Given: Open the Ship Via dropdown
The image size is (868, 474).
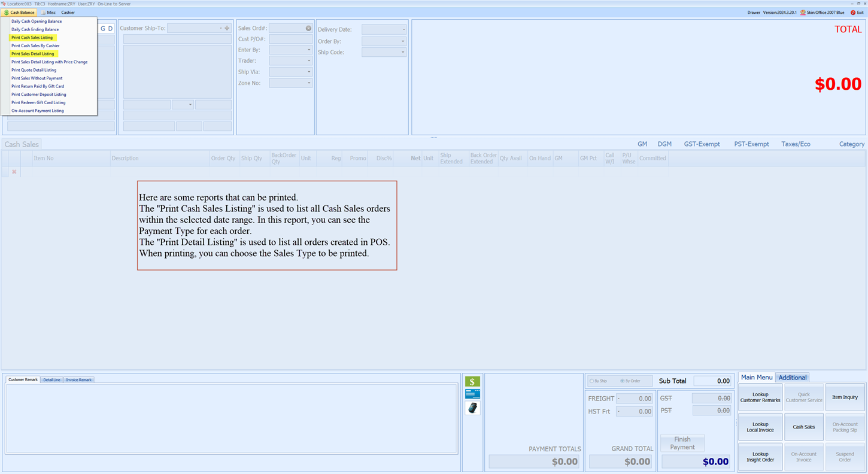Looking at the screenshot, I should [x=309, y=72].
